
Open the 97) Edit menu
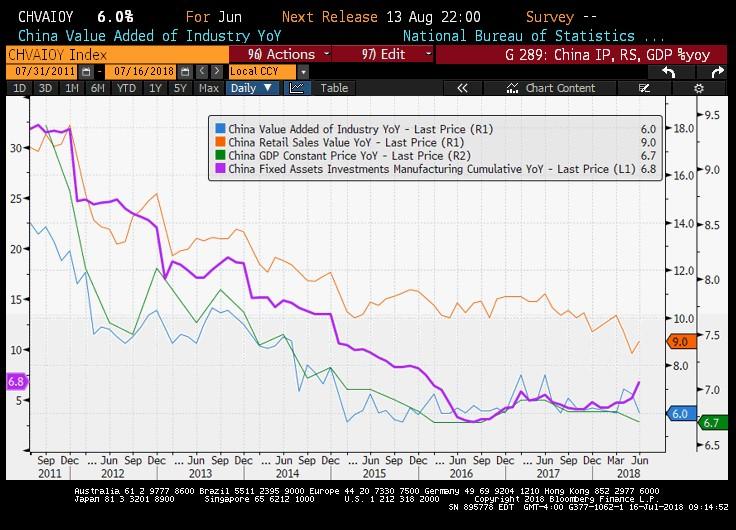click(x=383, y=54)
